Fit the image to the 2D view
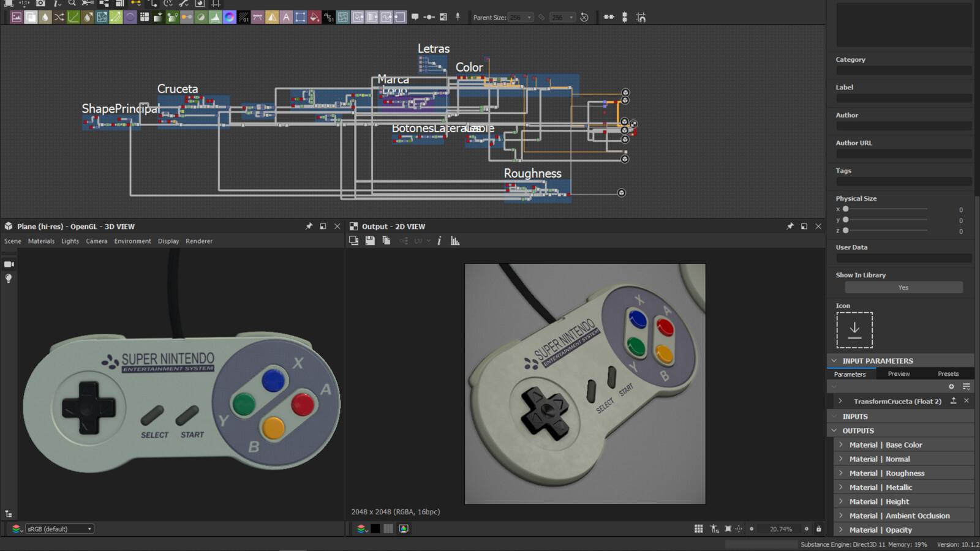 (728, 528)
